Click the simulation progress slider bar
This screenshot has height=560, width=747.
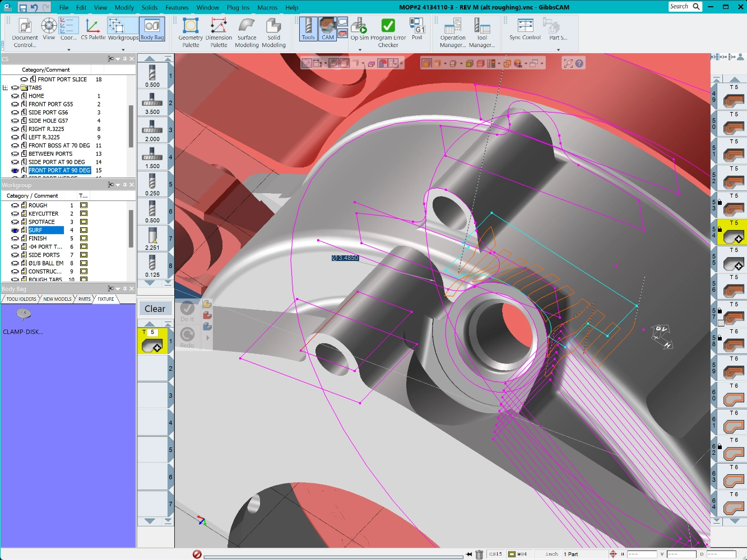(x=333, y=557)
